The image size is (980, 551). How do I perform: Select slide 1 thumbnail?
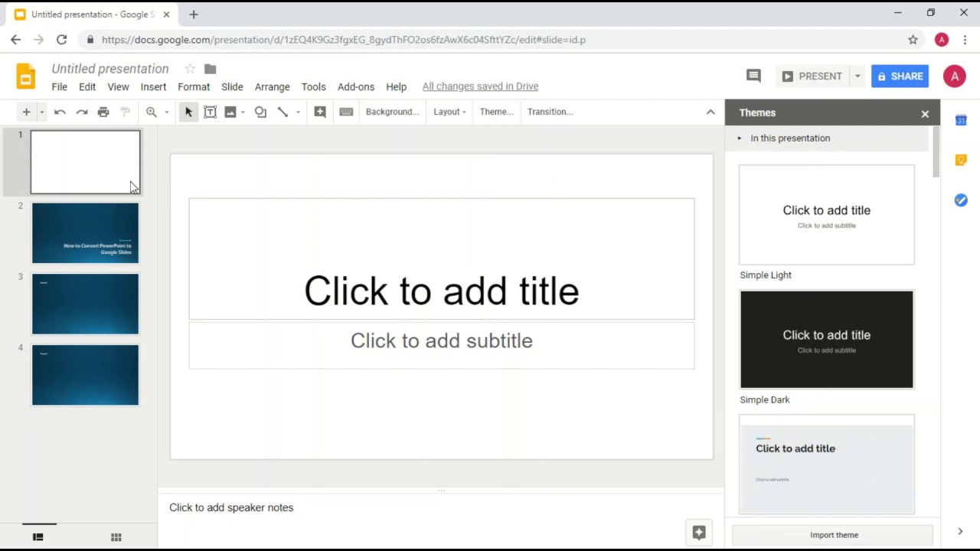coord(85,162)
